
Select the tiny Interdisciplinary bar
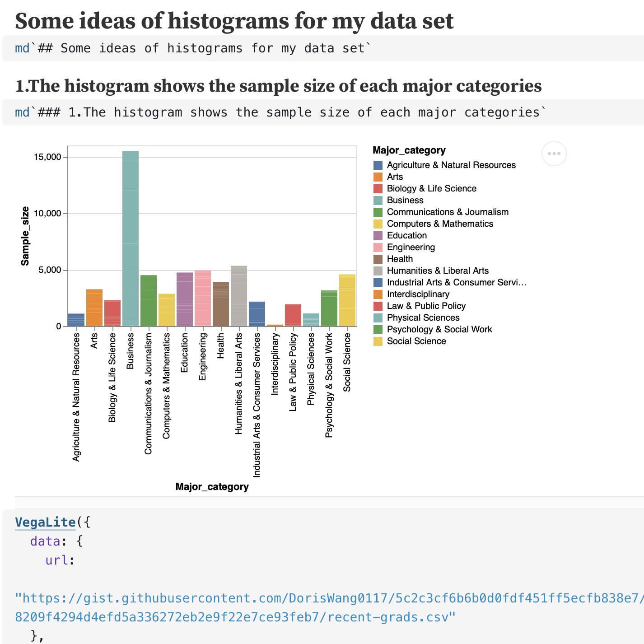click(x=275, y=325)
